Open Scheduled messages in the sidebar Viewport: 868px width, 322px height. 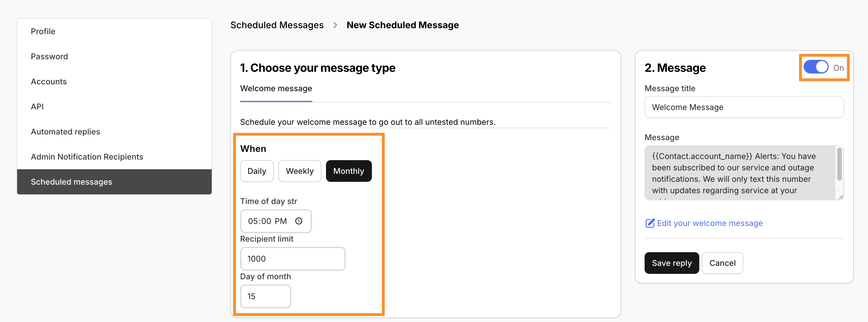click(72, 182)
